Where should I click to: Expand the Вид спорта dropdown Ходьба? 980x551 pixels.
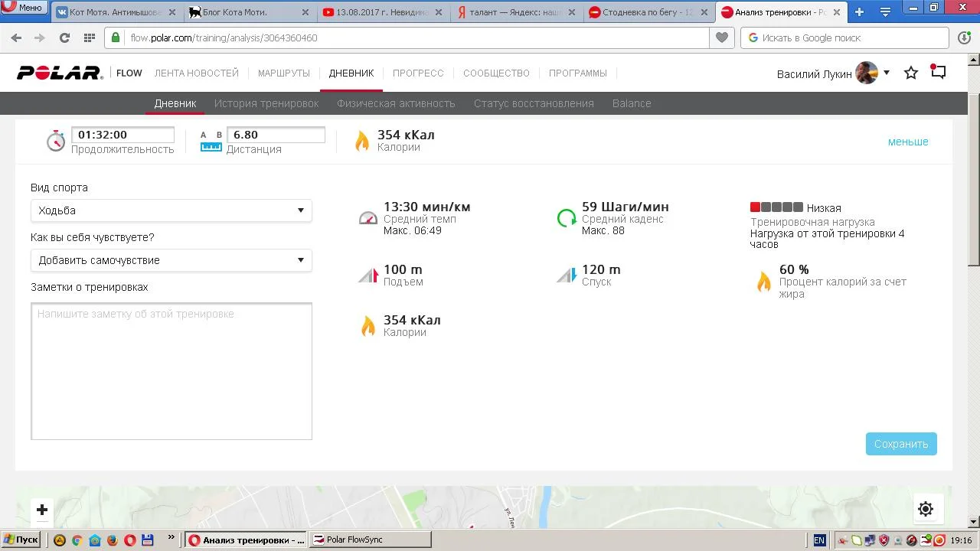171,210
